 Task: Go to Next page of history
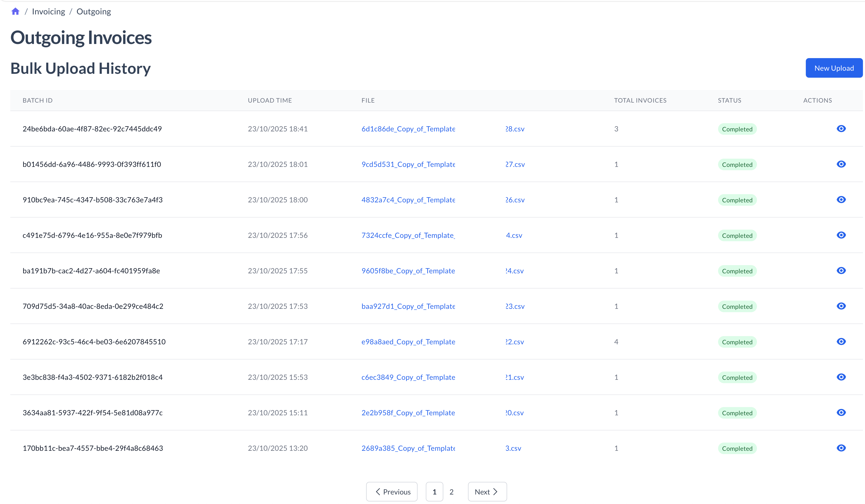(487, 492)
